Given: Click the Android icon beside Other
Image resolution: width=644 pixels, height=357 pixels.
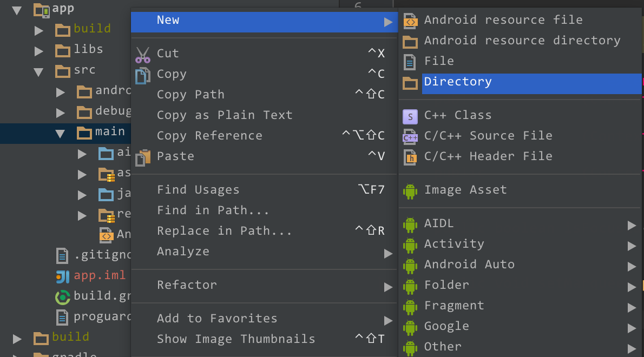Looking at the screenshot, I should pos(410,348).
